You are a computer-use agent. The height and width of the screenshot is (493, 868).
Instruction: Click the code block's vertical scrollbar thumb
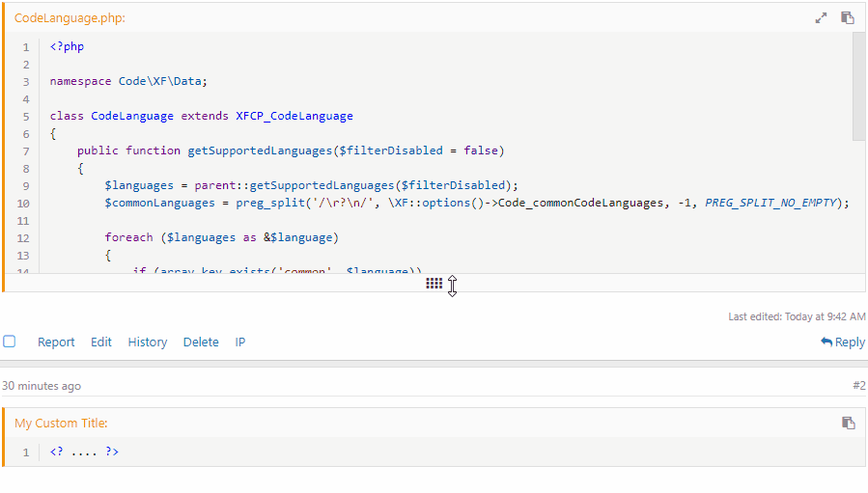(858, 87)
